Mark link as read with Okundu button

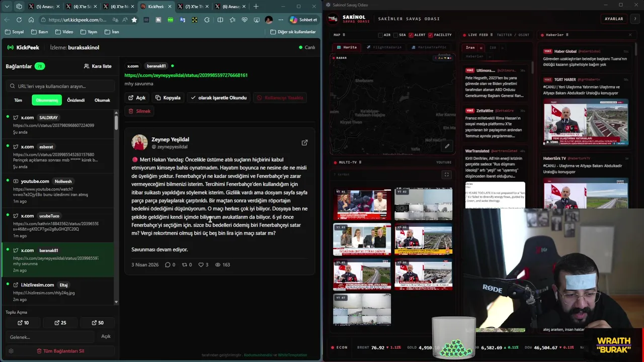pyautogui.click(x=218, y=98)
